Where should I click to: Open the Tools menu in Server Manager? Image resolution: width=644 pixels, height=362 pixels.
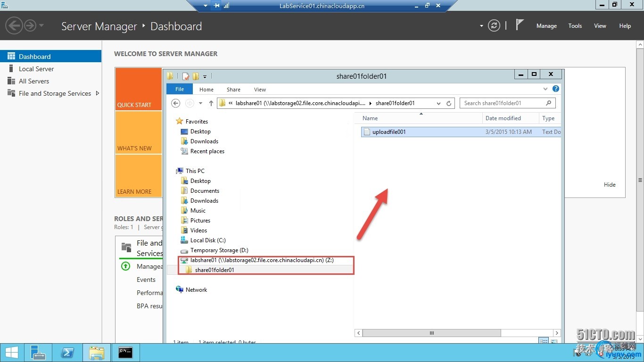575,26
